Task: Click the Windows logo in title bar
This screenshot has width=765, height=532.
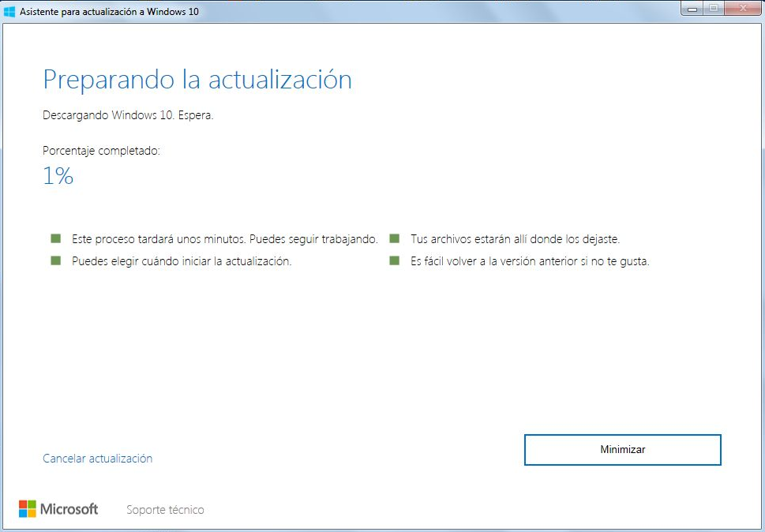Action: (9, 11)
